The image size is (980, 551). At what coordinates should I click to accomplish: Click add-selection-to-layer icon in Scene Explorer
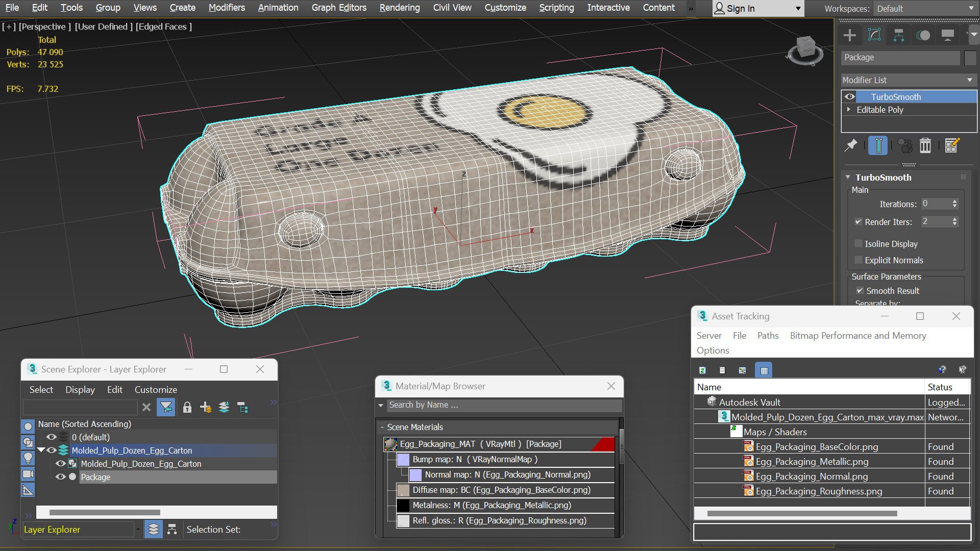[224, 407]
